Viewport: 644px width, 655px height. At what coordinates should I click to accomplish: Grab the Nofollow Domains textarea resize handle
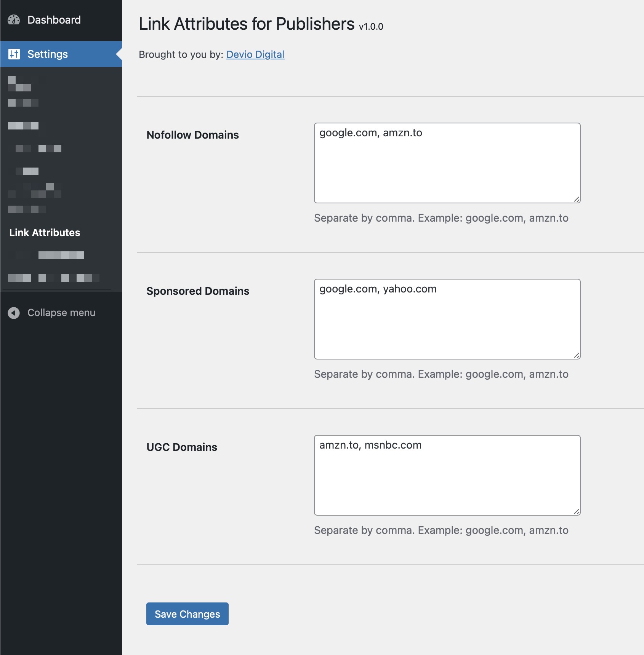tap(577, 199)
